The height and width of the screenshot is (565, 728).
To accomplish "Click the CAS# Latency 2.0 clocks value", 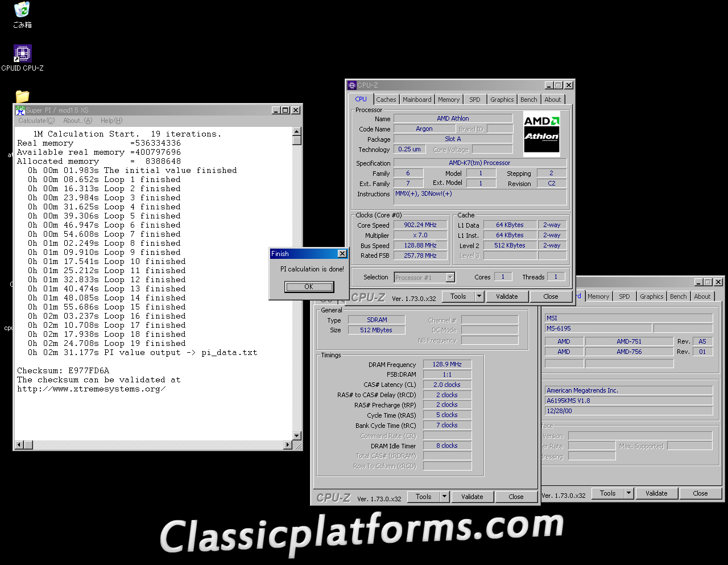I will tap(447, 385).
